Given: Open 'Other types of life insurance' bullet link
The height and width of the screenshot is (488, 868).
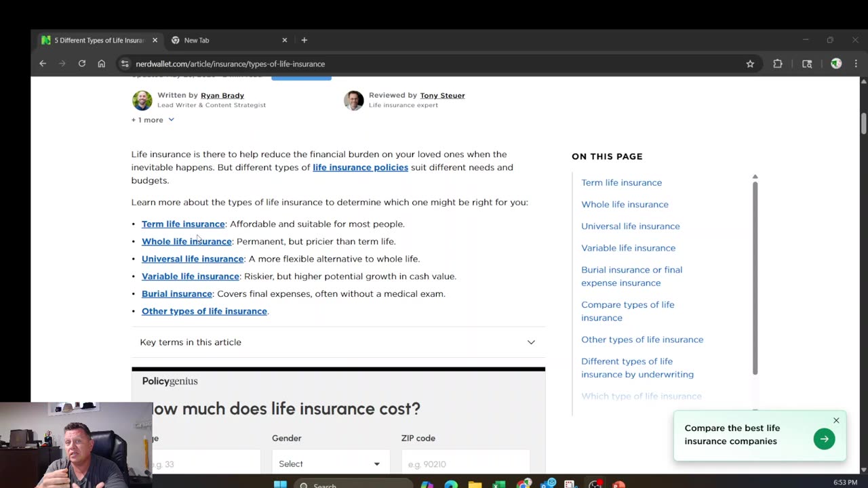Looking at the screenshot, I should (204, 311).
